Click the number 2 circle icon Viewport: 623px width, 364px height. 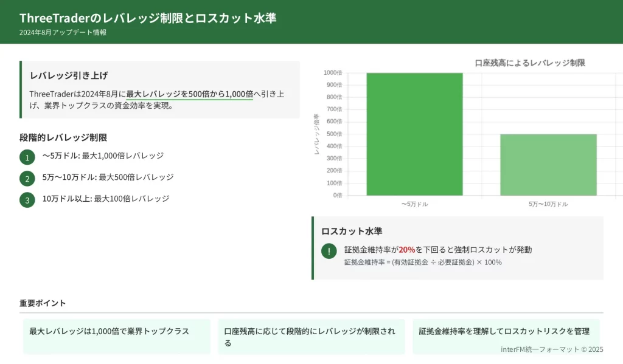pos(27,179)
